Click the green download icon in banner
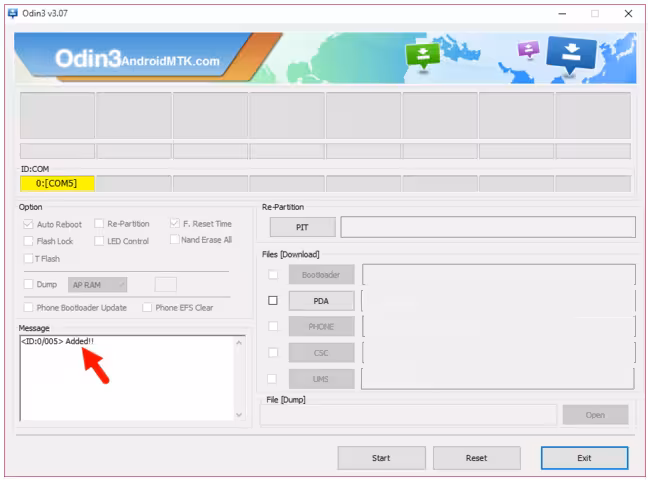Image resolution: width=648 pixels, height=480 pixels. click(x=423, y=55)
